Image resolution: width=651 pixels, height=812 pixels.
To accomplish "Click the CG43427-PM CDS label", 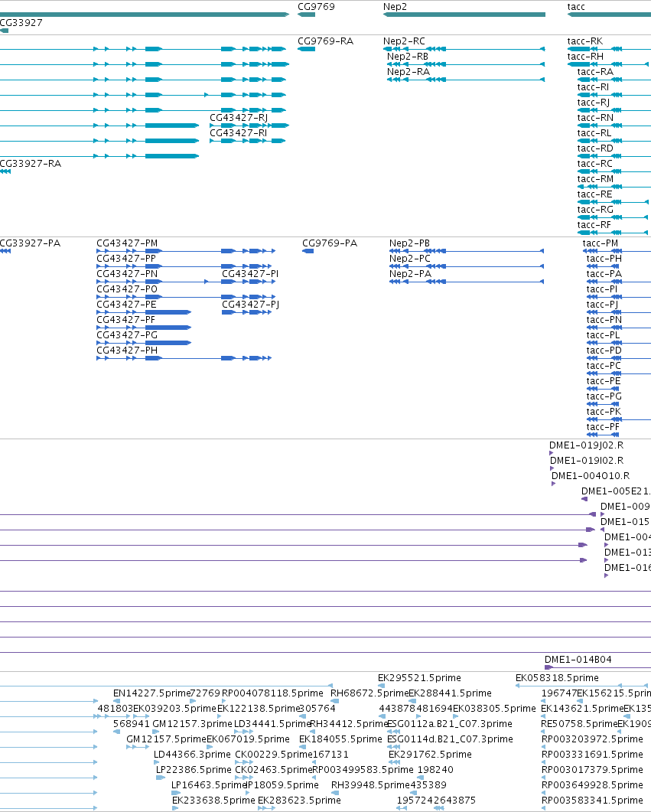I will pos(127,243).
